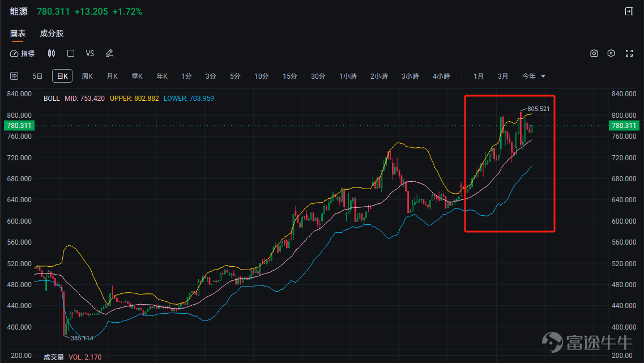Click the 成交量 volume label
Viewport: 644px width, 363px height.
pos(54,357)
